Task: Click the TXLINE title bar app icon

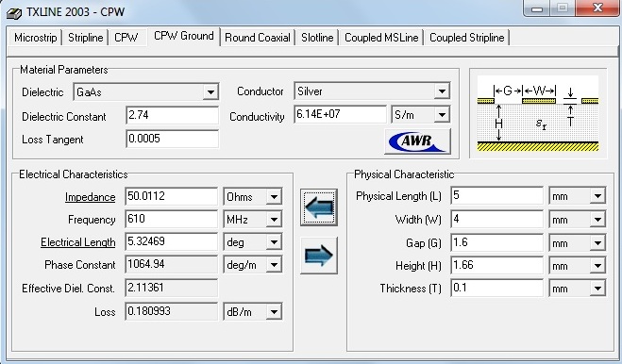Action: click(14, 13)
